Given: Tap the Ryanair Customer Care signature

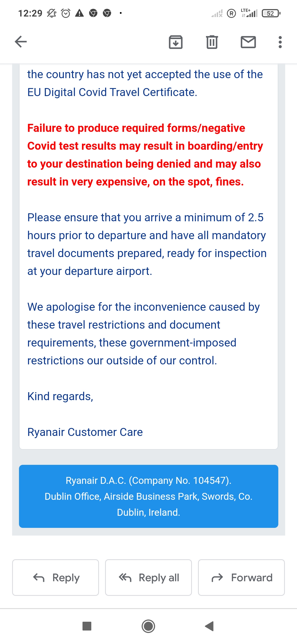Looking at the screenshot, I should (85, 432).
